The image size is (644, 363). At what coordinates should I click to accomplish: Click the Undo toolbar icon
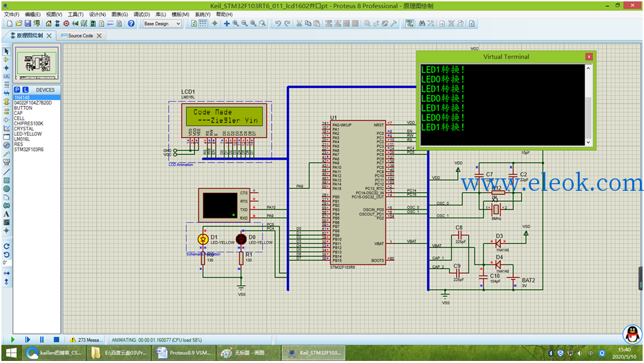278,23
